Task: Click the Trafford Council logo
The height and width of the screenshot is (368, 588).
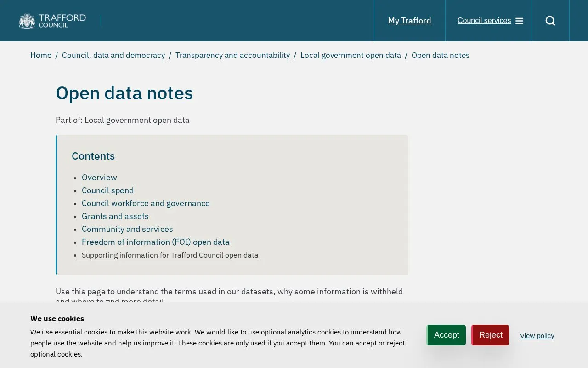Action: (x=52, y=21)
